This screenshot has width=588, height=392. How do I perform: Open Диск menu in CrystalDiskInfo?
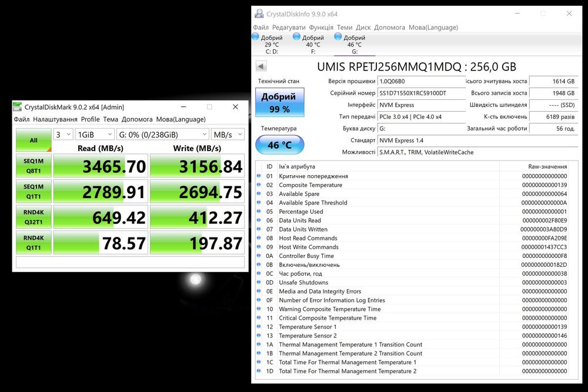(x=363, y=28)
